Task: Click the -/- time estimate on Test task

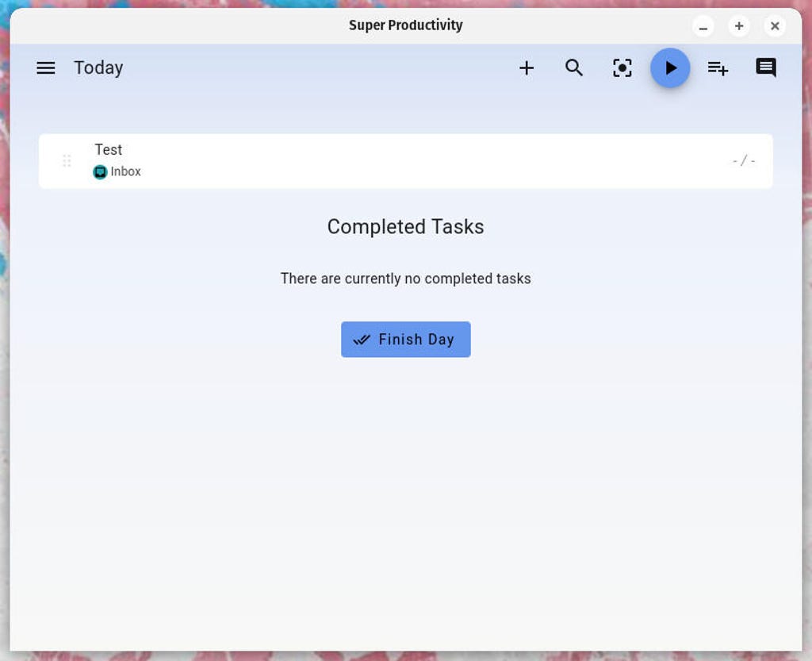Action: point(744,161)
